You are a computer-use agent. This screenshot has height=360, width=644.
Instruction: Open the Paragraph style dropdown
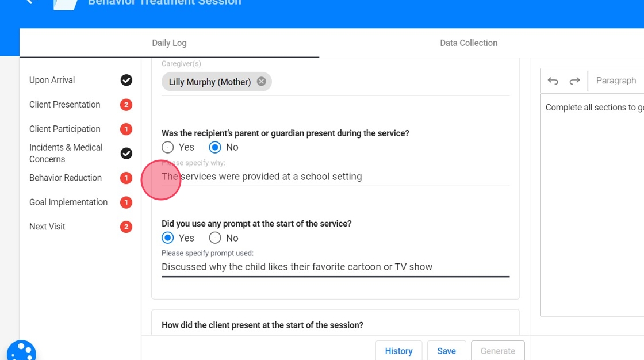pyautogui.click(x=616, y=81)
